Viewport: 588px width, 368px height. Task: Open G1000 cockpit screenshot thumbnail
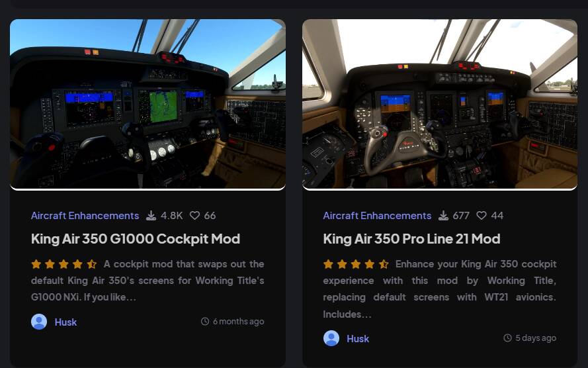point(147,104)
